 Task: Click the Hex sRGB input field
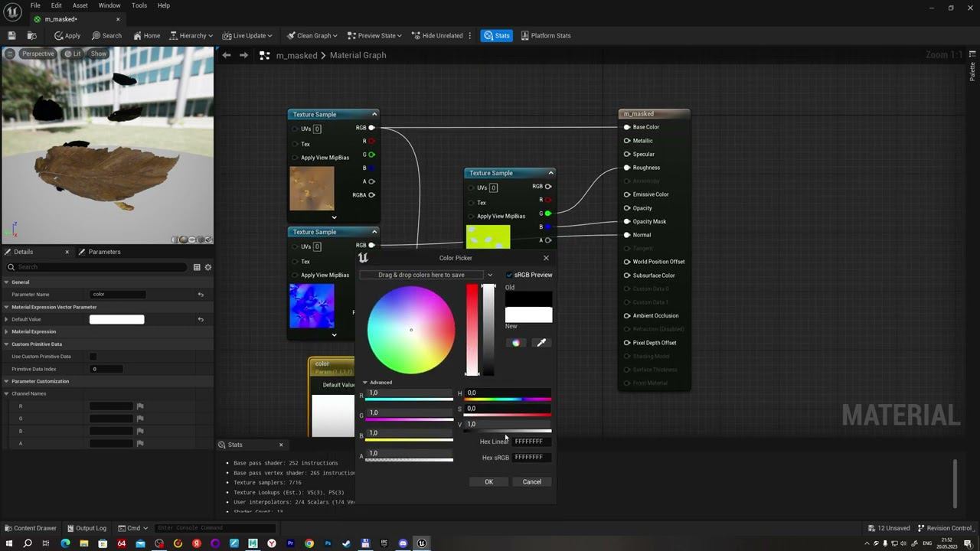click(530, 457)
